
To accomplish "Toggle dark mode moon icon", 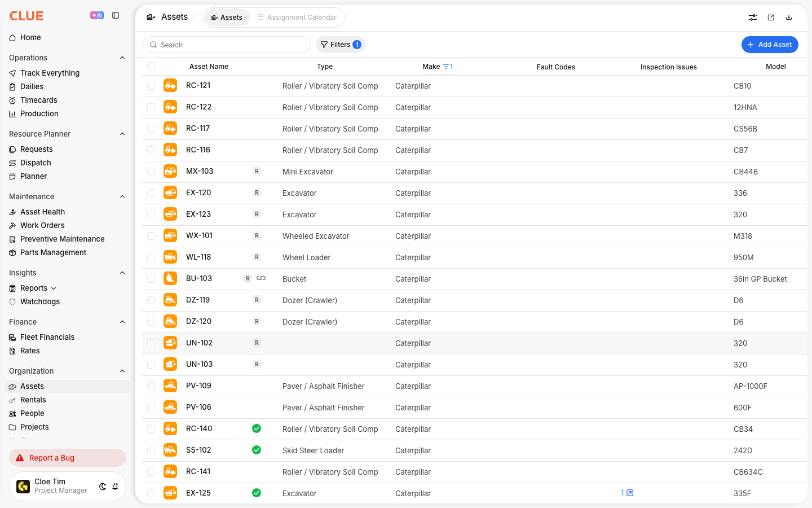I will [x=103, y=487].
